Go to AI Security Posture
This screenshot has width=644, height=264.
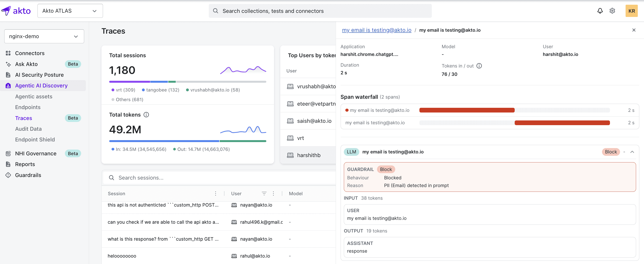pos(39,75)
